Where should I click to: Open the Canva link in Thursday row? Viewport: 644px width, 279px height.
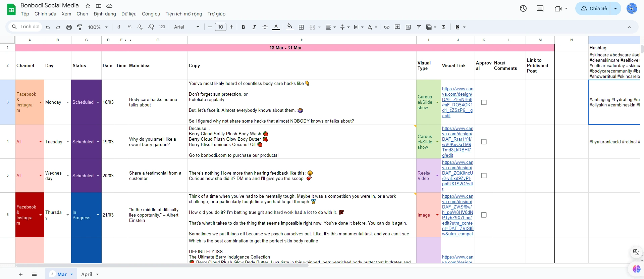tap(458, 215)
